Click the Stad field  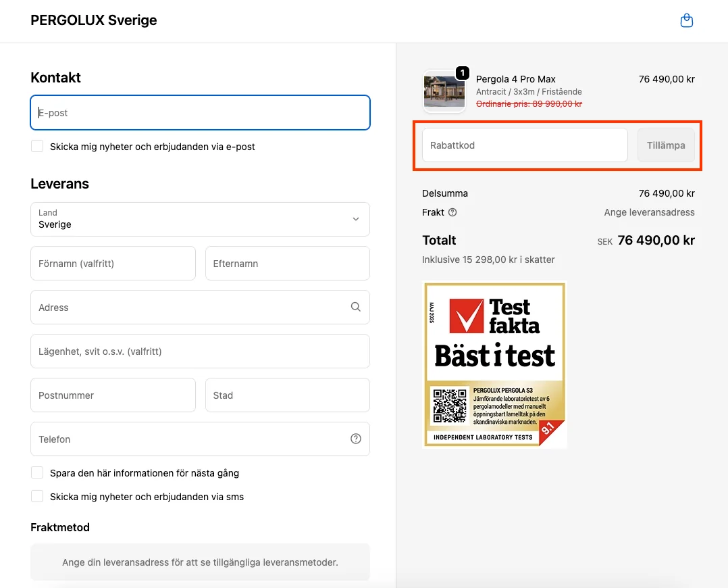[288, 395]
